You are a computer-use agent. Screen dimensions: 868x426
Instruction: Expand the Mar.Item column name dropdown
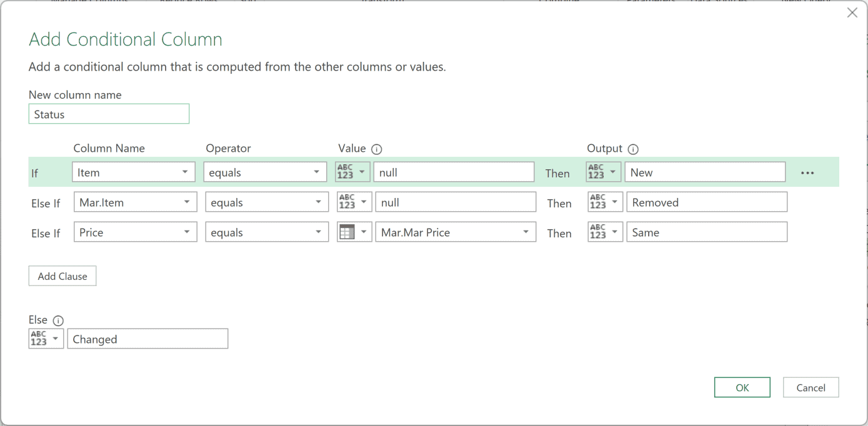coord(135,202)
